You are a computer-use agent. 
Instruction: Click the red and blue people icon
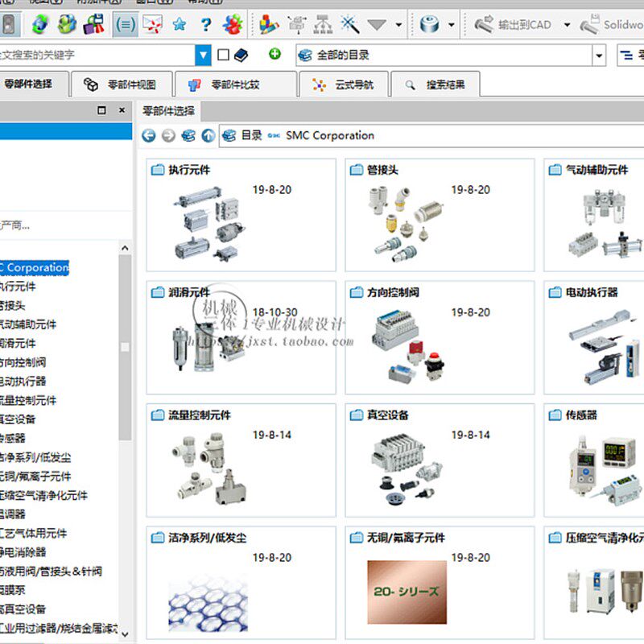[233, 24]
